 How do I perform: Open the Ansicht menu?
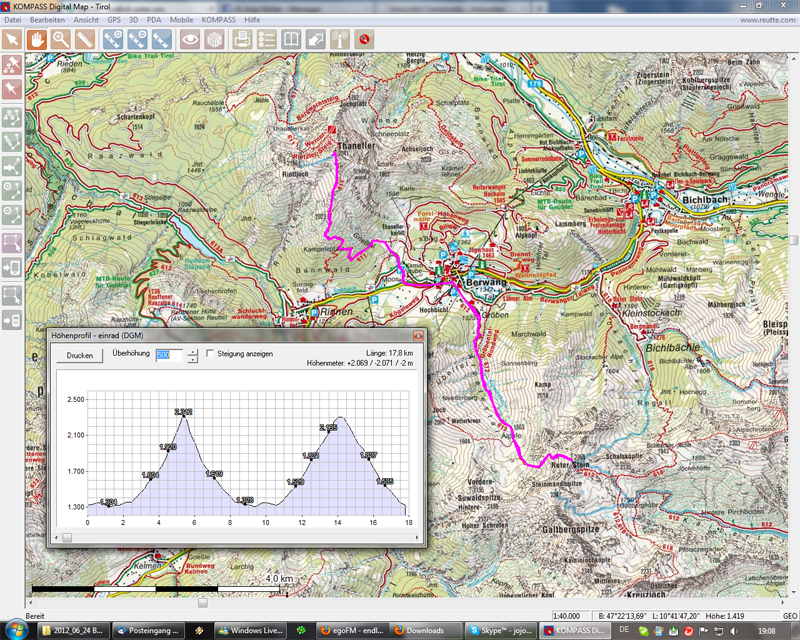coord(86,20)
